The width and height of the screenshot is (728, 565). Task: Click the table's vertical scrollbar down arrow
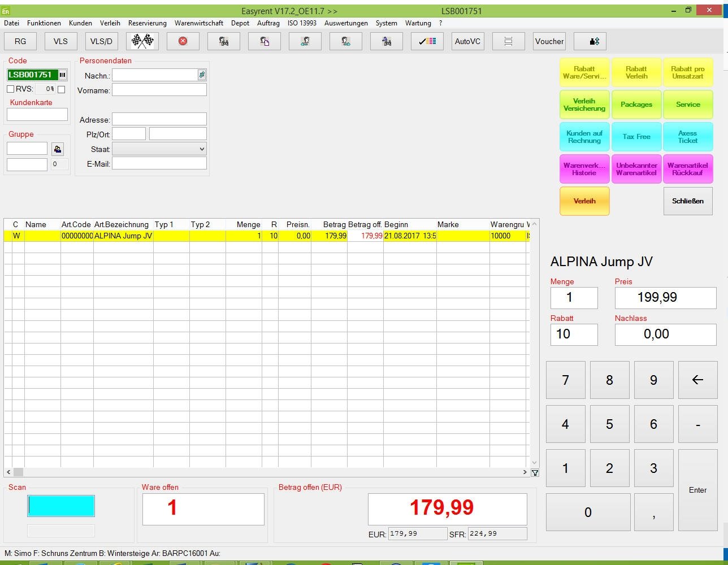pyautogui.click(x=535, y=463)
